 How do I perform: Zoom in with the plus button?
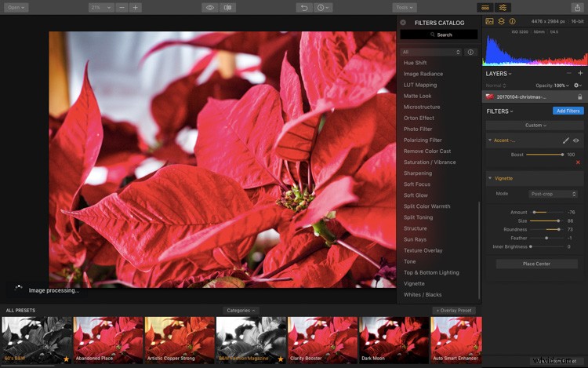(x=136, y=8)
